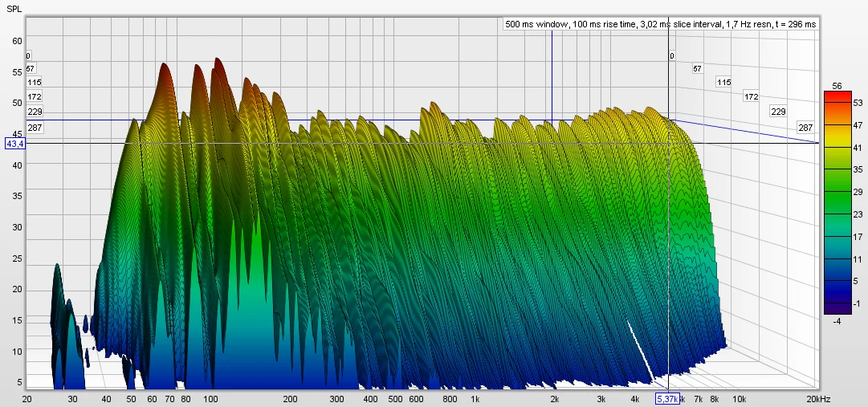The height and width of the screenshot is (407, 868).
Task: Click the 400 Hz label on frequency axis
Action: click(370, 399)
